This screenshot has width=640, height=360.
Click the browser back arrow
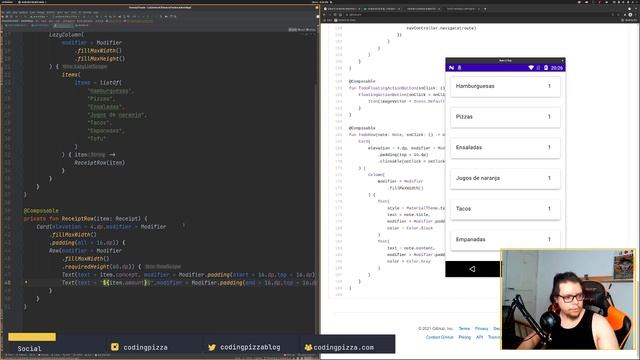point(325,15)
